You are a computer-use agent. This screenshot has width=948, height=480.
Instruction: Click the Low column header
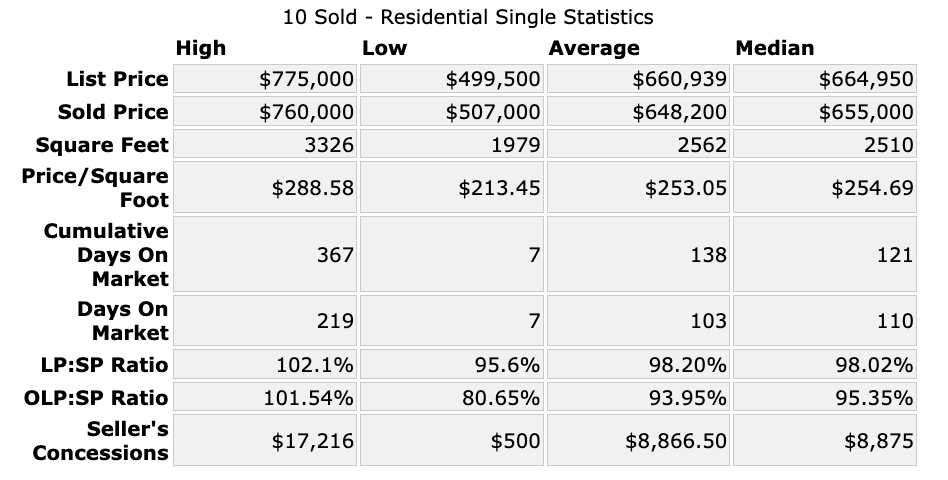pos(385,48)
